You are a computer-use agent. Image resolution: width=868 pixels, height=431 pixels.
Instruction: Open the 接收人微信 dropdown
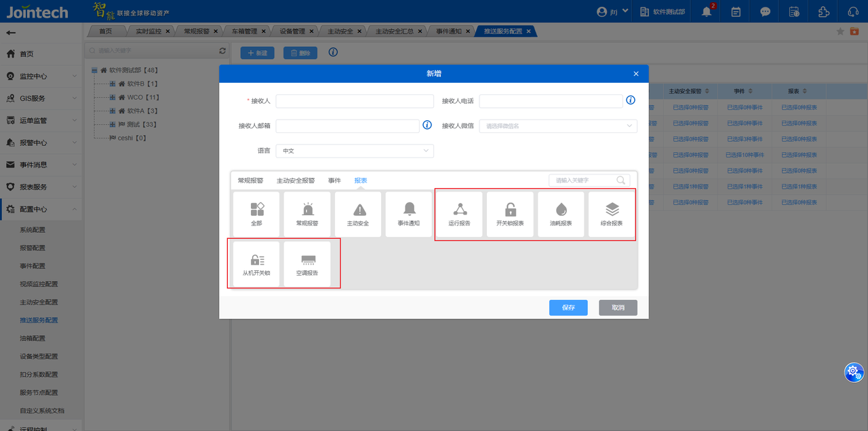(557, 126)
